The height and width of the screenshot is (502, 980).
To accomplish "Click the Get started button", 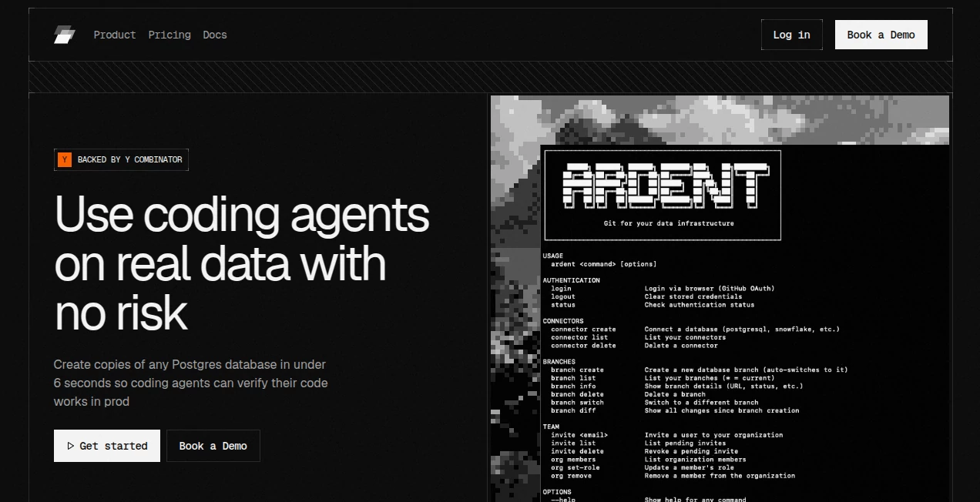I will pos(107,446).
